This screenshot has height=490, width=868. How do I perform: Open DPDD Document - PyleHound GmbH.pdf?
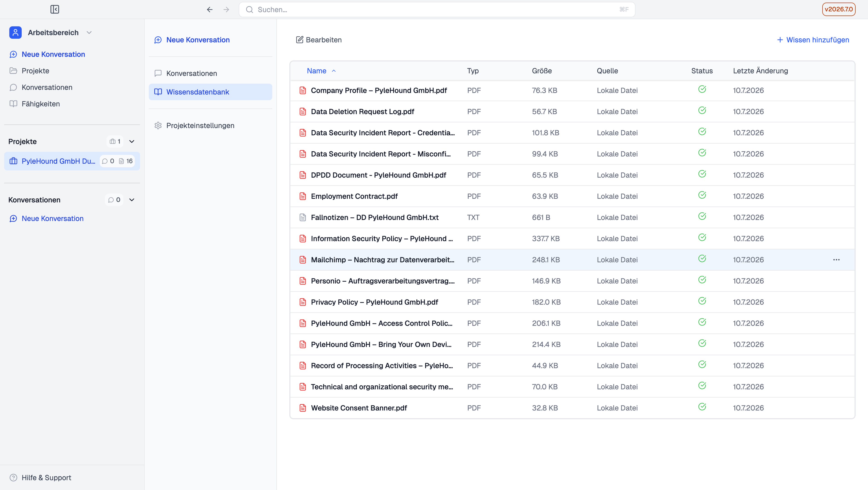pyautogui.click(x=378, y=175)
